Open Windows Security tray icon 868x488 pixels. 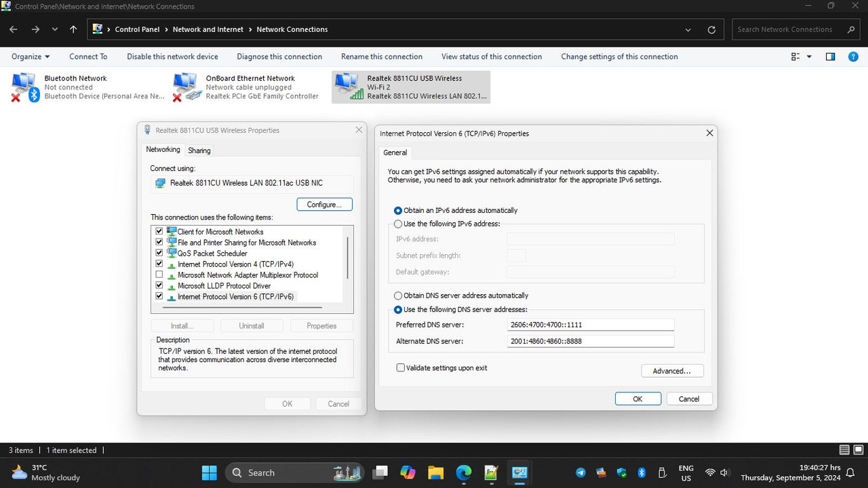click(x=622, y=472)
